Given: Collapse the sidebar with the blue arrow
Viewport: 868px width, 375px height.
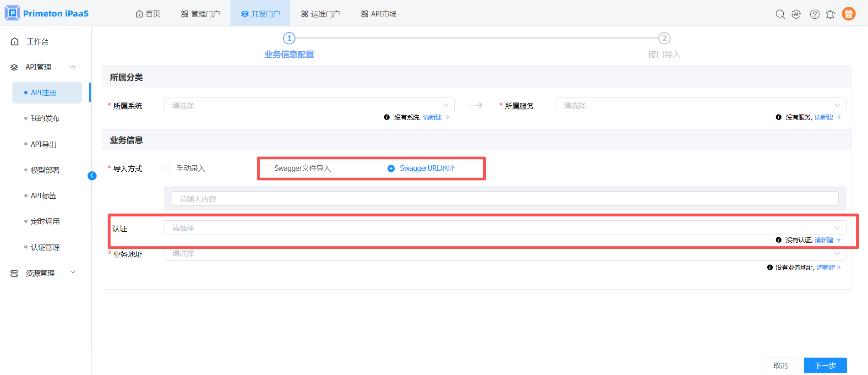Looking at the screenshot, I should pos(92,176).
